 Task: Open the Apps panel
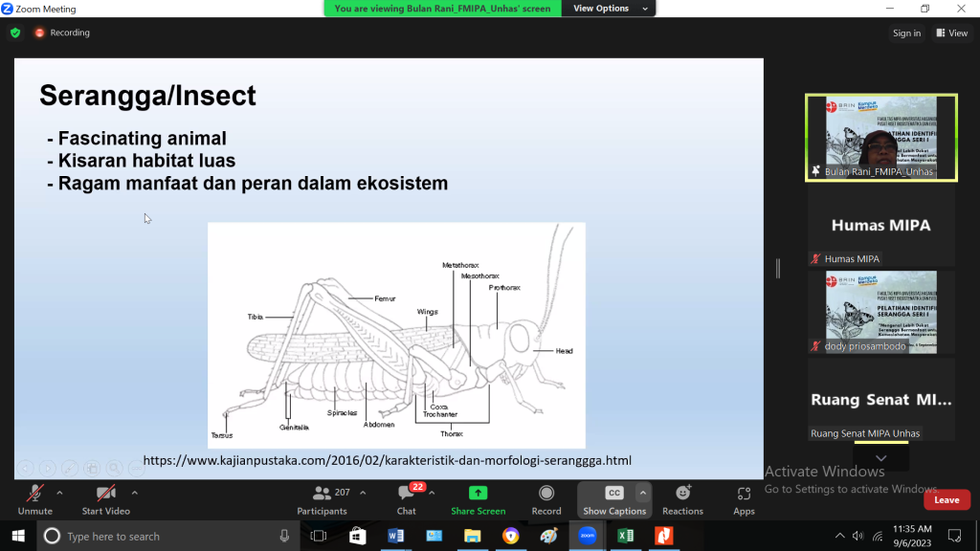(744, 499)
